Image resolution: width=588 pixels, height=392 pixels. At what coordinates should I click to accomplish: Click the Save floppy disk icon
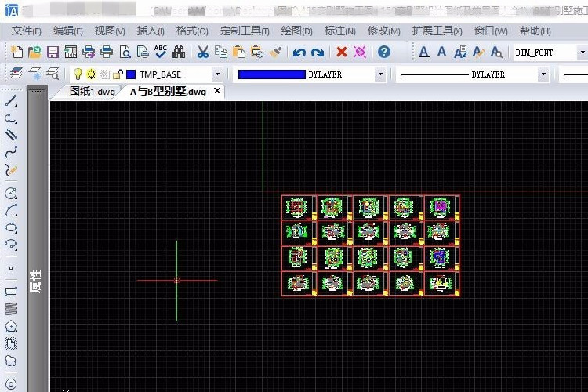53,53
